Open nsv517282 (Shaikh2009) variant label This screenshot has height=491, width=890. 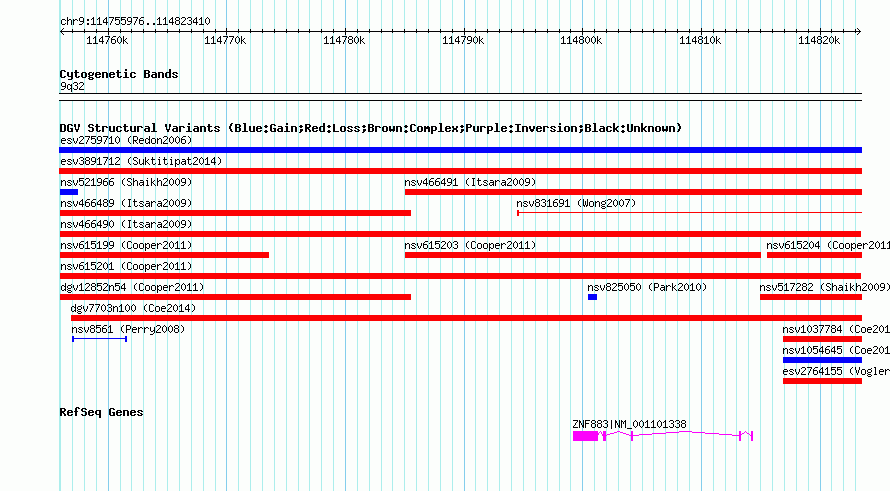click(825, 287)
